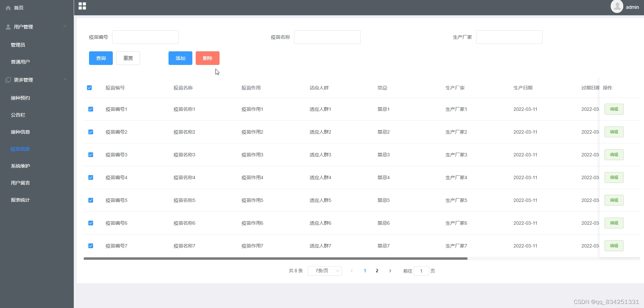The image size is (644, 308).
Task: Uncheck the row for 疫苗编号2
Action: click(x=91, y=132)
